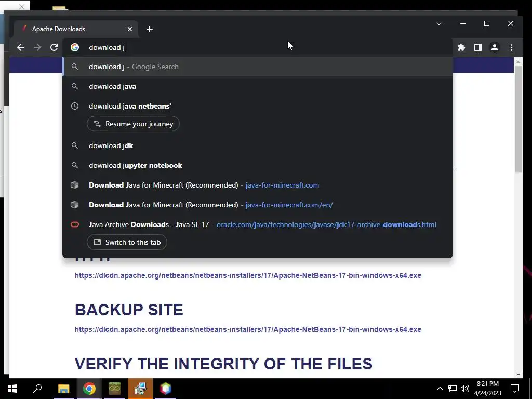The width and height of the screenshot is (532, 399).
Task: Open the notification center icon
Action: click(x=515, y=389)
